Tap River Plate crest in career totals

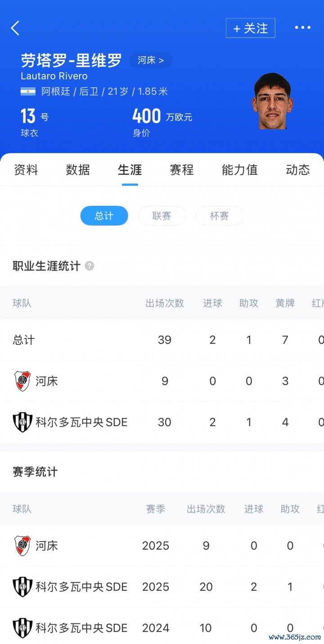point(22,381)
